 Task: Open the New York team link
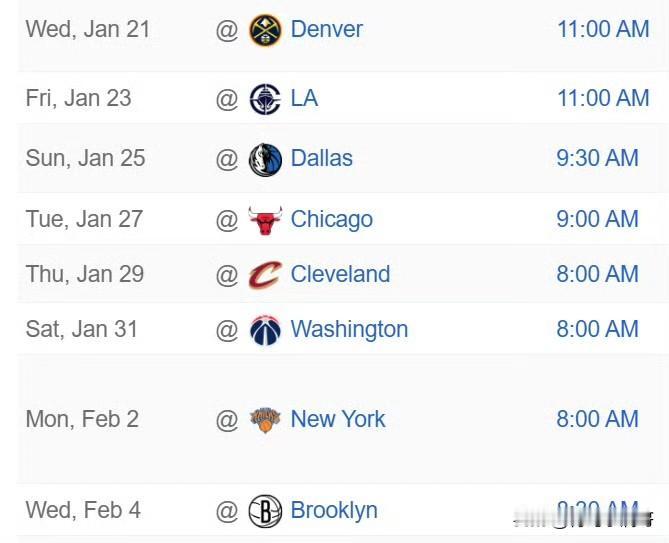(x=337, y=420)
